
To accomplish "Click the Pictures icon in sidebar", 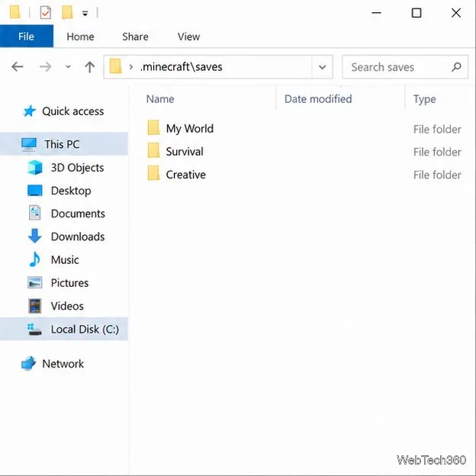I will [35, 282].
